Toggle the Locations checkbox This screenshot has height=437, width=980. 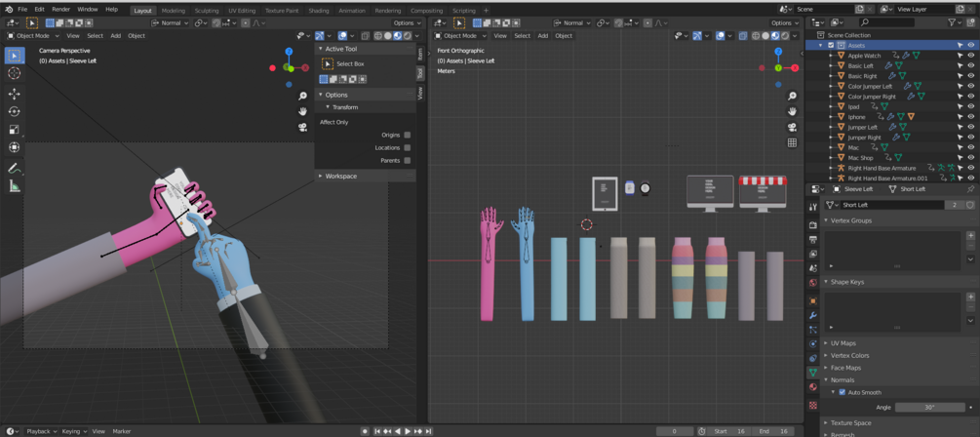408,147
